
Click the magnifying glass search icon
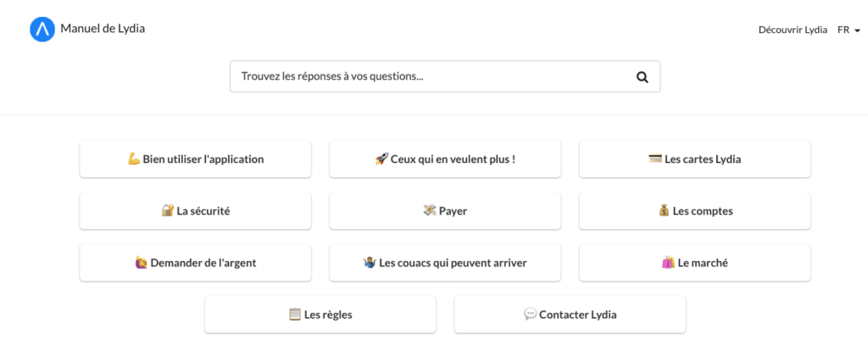[643, 77]
